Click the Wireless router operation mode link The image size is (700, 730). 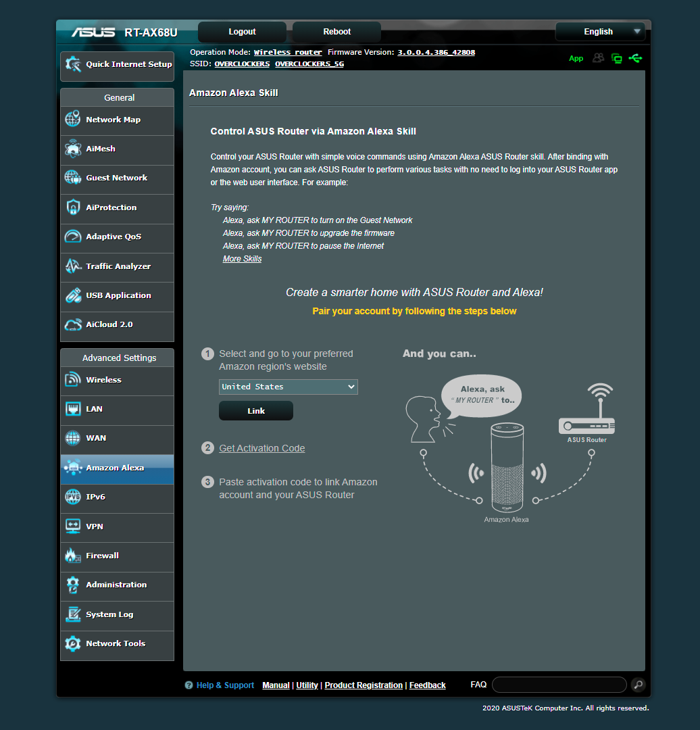coord(288,52)
